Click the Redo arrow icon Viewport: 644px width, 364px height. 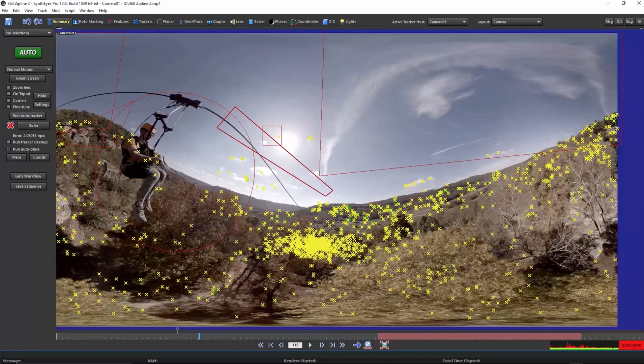38,22
